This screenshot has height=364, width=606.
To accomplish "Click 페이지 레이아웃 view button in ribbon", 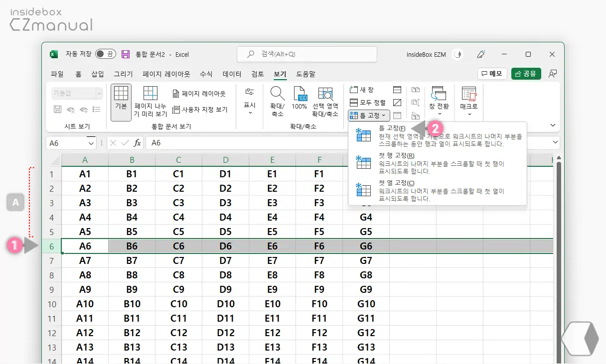I will click(199, 94).
